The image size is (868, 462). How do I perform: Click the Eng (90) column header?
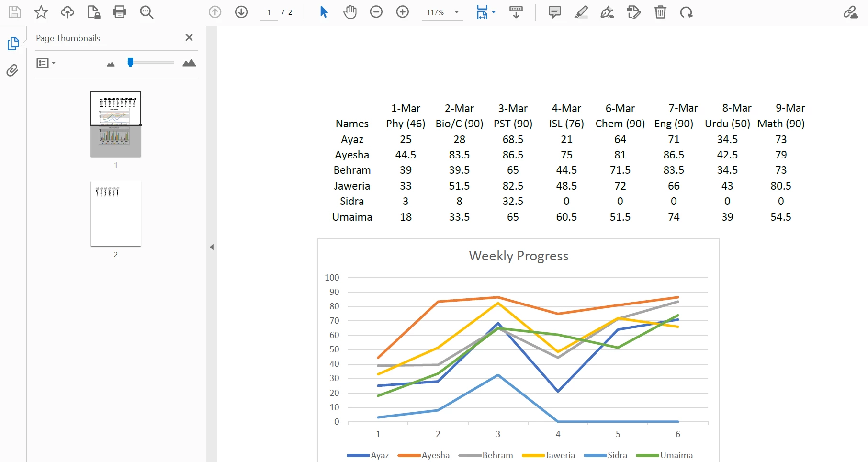coord(674,124)
